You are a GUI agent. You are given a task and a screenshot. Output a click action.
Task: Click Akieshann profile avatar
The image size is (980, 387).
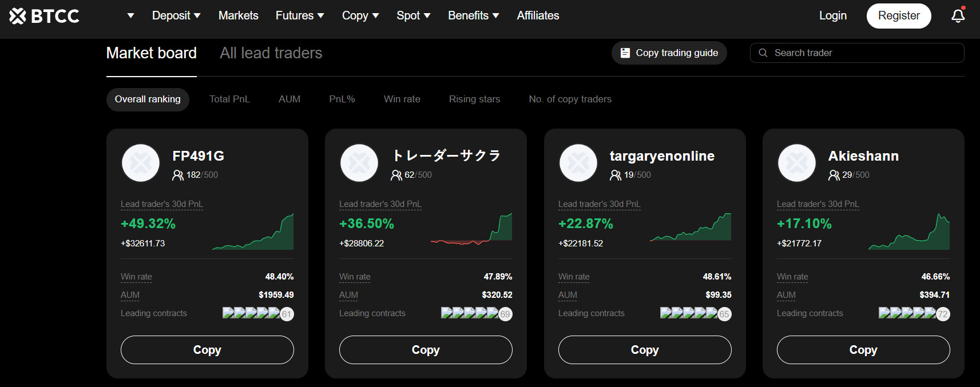(x=796, y=163)
